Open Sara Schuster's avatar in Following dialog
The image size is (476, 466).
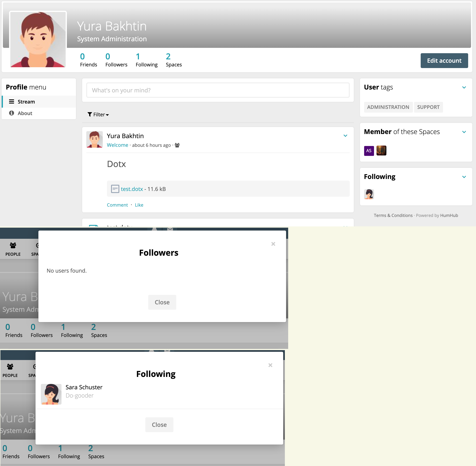51,394
